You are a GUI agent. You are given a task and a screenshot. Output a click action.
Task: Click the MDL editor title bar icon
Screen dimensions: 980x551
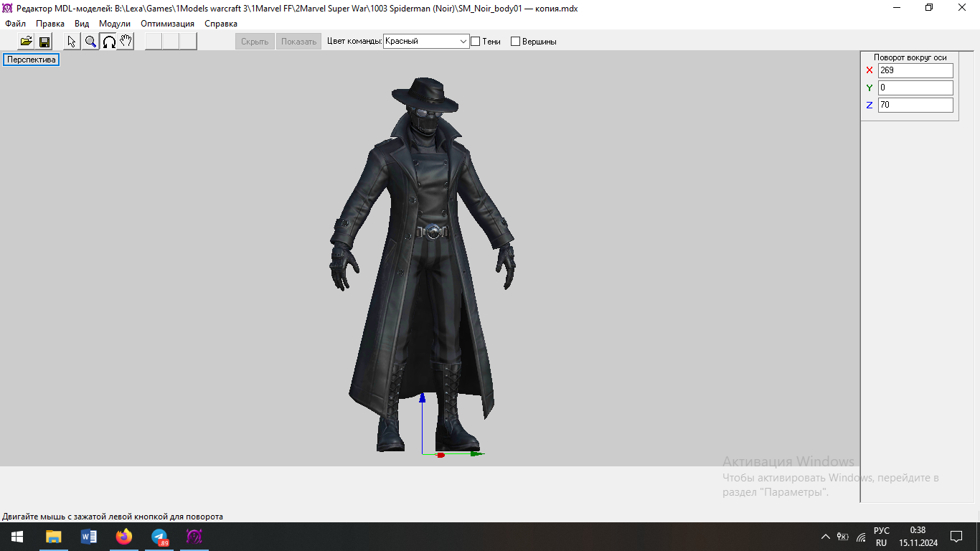click(x=8, y=8)
